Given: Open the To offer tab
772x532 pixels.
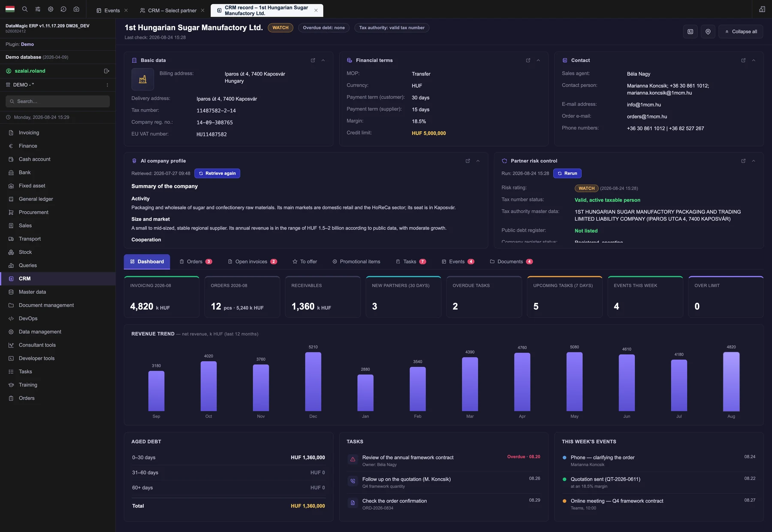Looking at the screenshot, I should (x=305, y=262).
